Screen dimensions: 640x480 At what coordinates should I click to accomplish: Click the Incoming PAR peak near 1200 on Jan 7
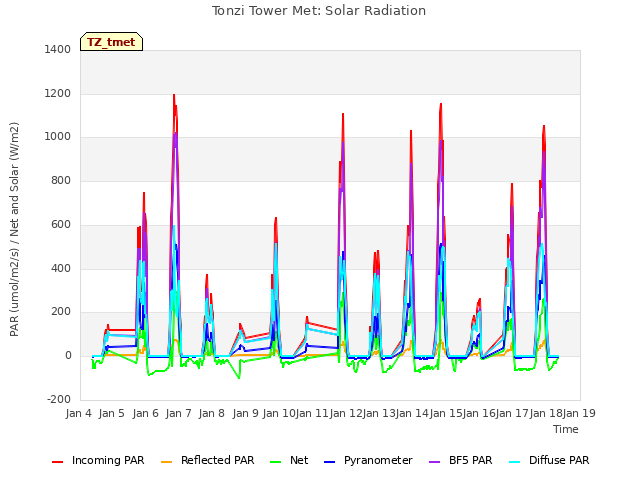174,95
